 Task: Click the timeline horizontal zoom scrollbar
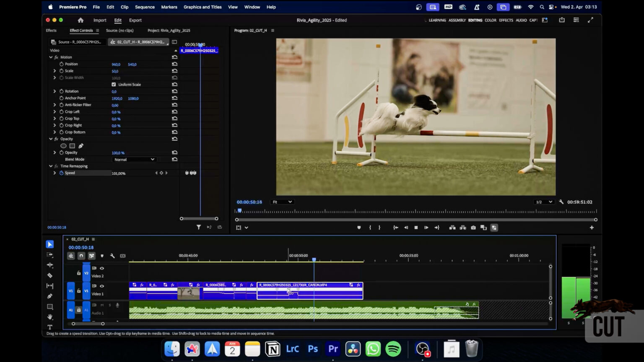point(88,323)
